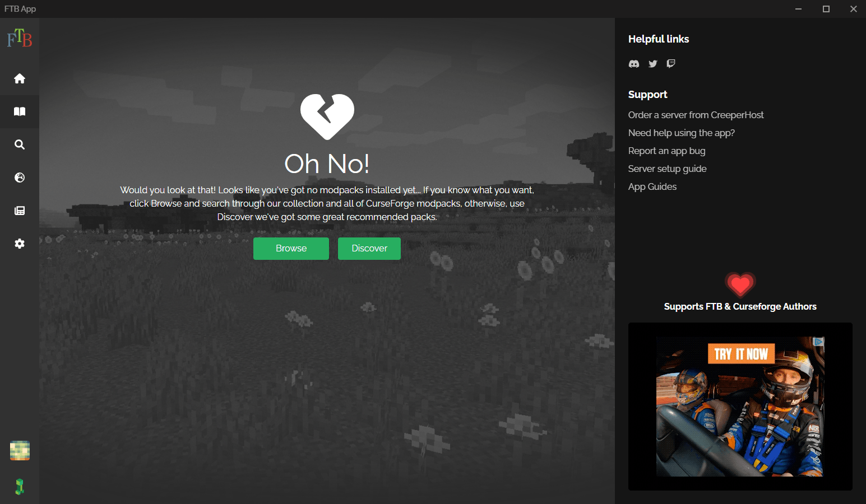Open the Server setup guide
Screen dimensions: 866x504
point(667,169)
